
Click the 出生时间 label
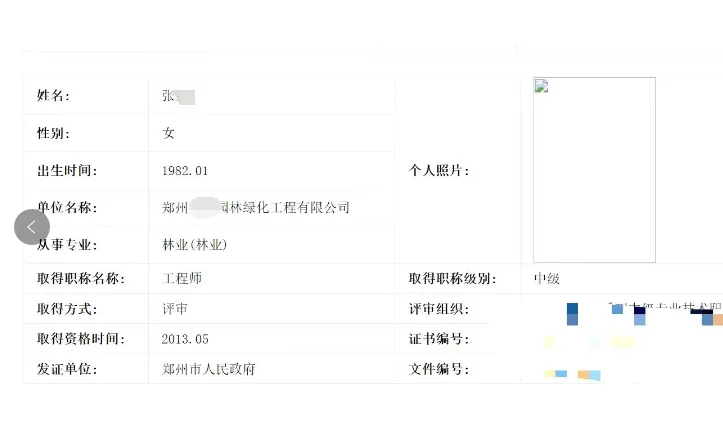point(67,171)
